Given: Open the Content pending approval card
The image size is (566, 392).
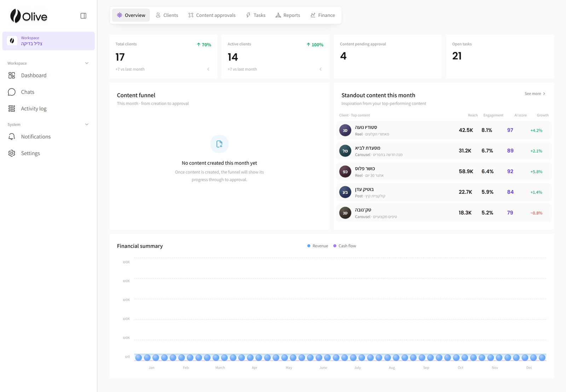Looking at the screenshot, I should pyautogui.click(x=388, y=57).
